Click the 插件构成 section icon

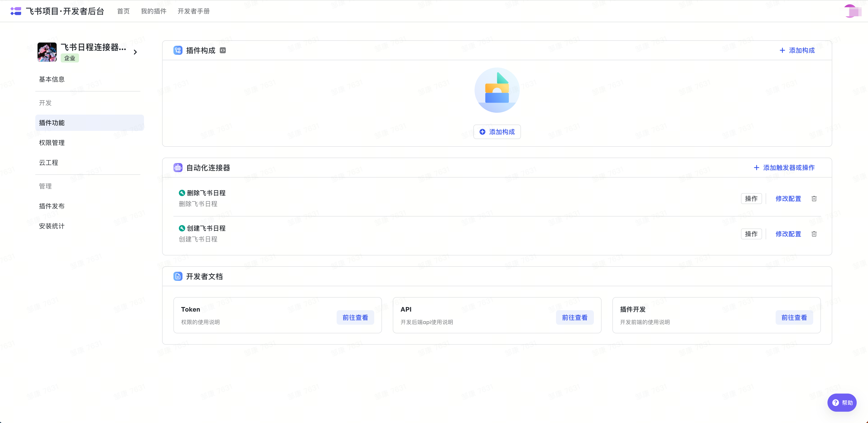(x=178, y=50)
